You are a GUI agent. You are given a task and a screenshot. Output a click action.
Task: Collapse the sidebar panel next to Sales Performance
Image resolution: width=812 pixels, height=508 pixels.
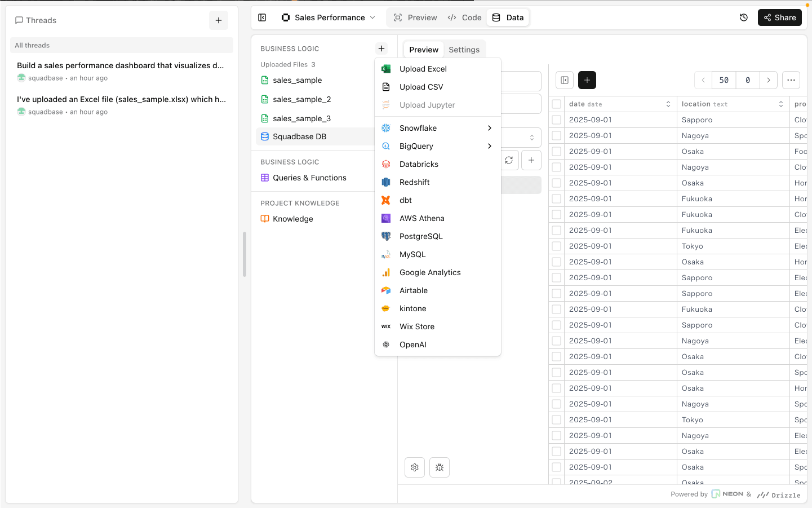click(x=262, y=17)
